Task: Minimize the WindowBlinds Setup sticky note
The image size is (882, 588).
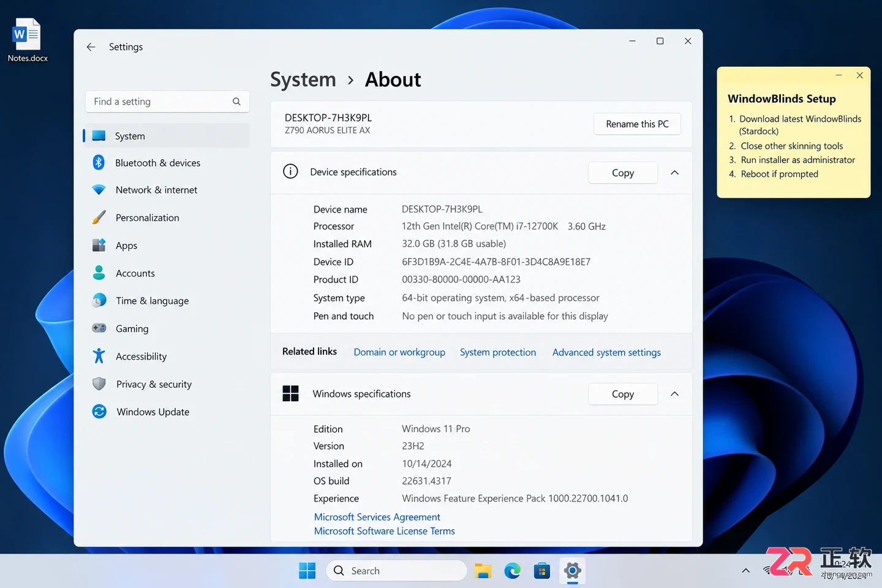Action: [839, 75]
